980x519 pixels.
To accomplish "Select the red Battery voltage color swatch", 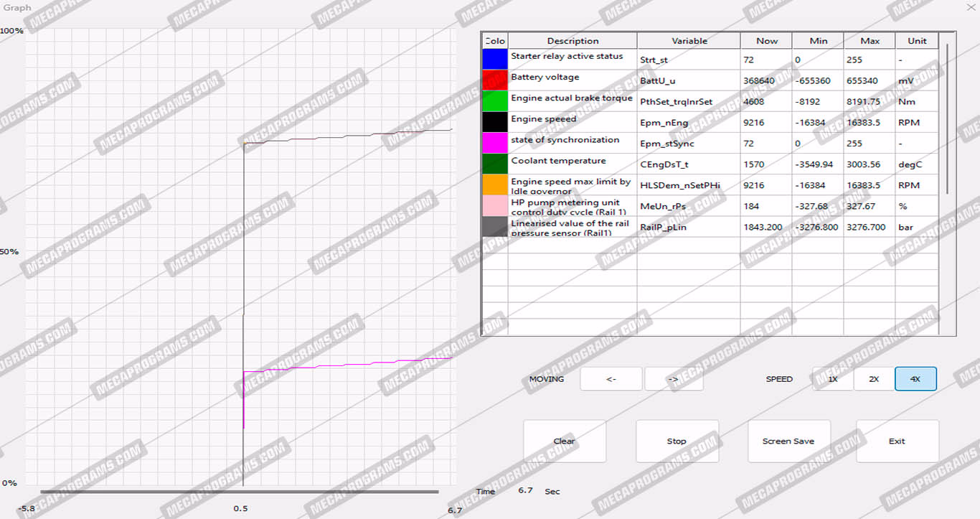I will pyautogui.click(x=494, y=80).
